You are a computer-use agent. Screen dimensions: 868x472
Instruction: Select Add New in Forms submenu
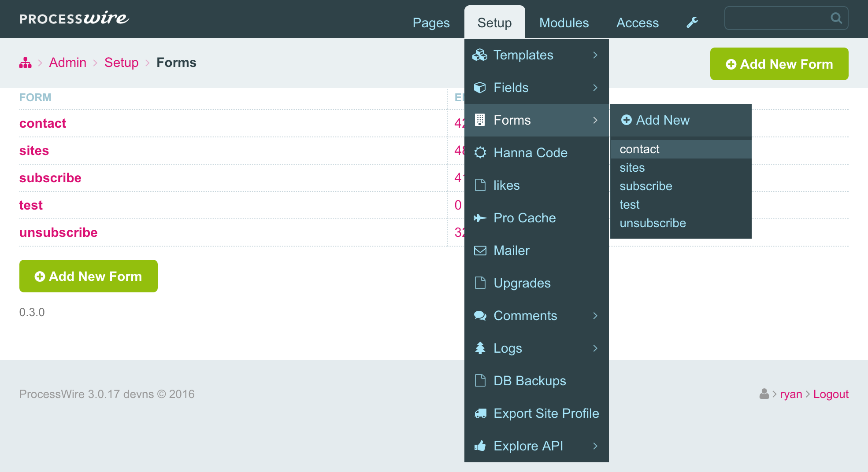click(681, 120)
